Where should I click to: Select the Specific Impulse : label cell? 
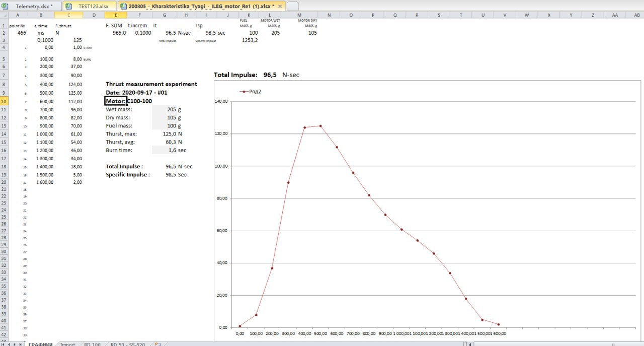[128, 175]
